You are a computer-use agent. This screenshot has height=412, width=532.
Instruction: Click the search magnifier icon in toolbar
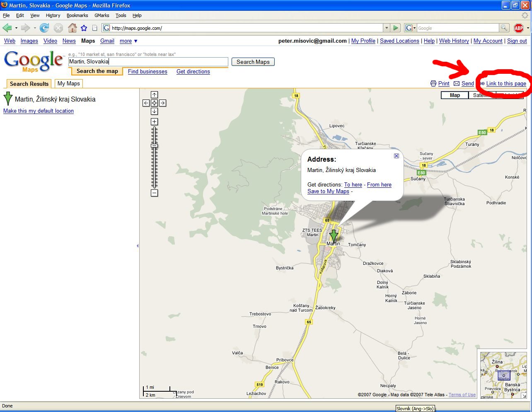tap(504, 28)
